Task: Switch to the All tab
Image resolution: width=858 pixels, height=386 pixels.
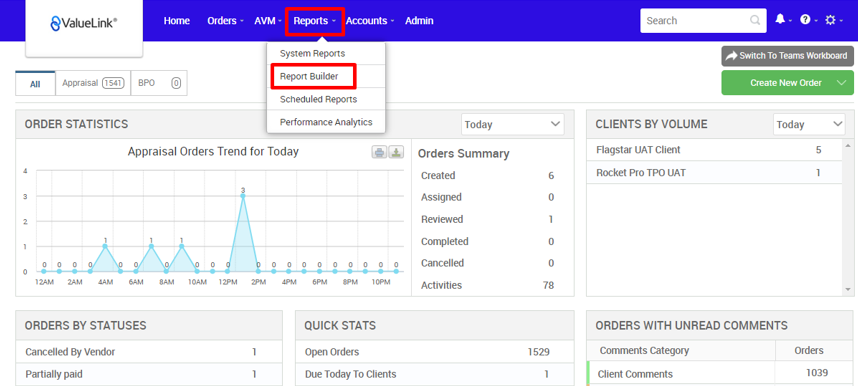Action: pyautogui.click(x=36, y=84)
